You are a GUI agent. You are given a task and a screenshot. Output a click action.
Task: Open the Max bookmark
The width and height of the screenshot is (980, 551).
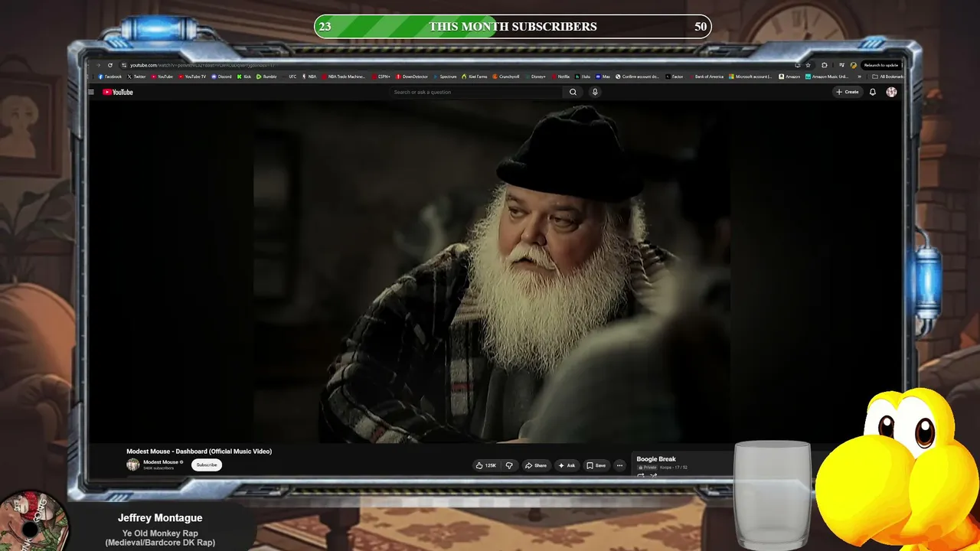point(604,77)
